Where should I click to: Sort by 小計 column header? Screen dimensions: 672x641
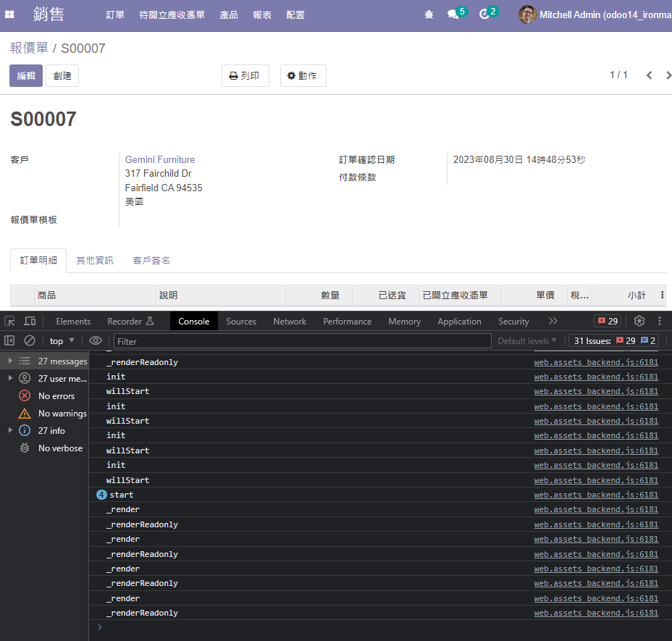pyautogui.click(x=624, y=295)
